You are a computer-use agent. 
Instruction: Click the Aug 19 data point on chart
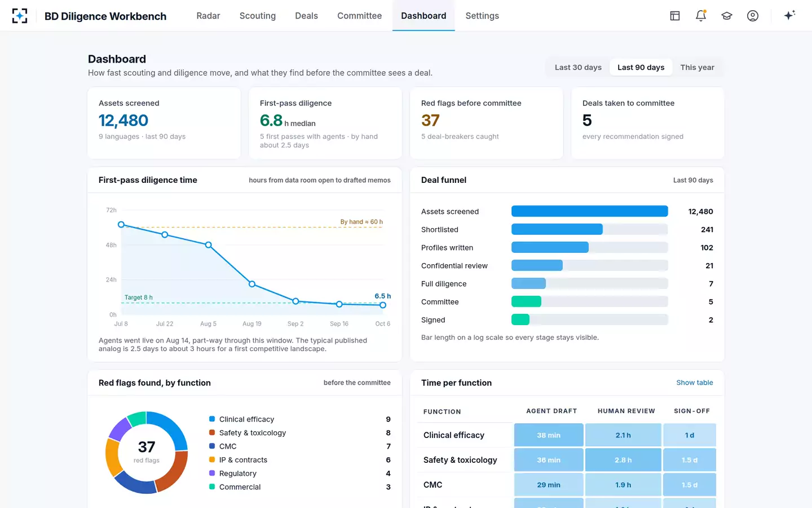(x=252, y=284)
